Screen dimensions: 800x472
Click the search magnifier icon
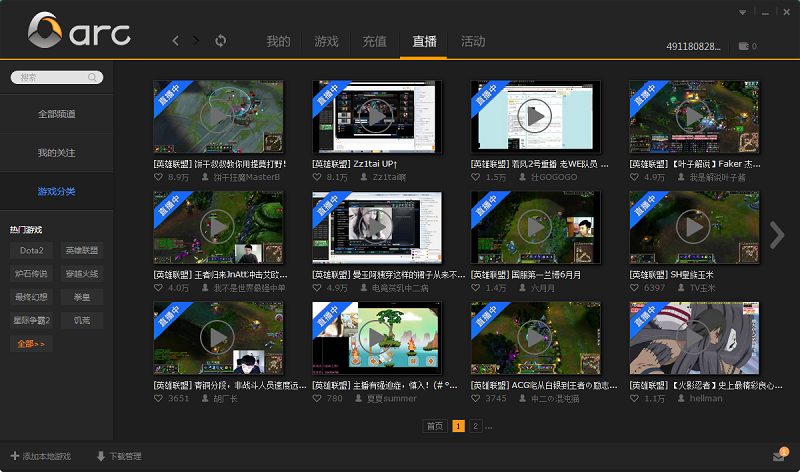click(92, 77)
